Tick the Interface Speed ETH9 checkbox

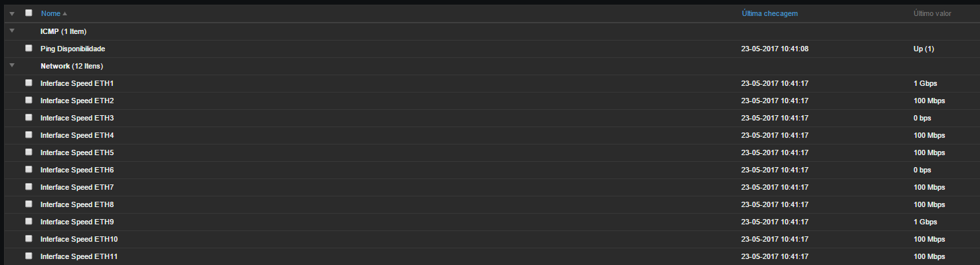tap(29, 221)
